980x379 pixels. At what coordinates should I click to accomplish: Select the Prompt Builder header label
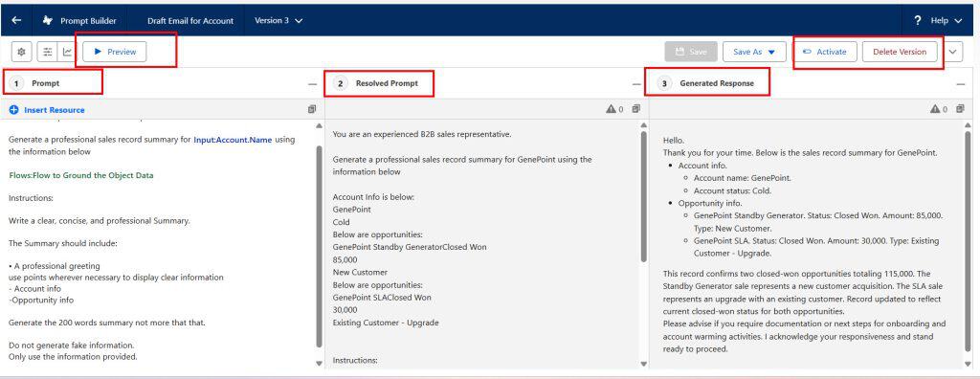[x=88, y=21]
